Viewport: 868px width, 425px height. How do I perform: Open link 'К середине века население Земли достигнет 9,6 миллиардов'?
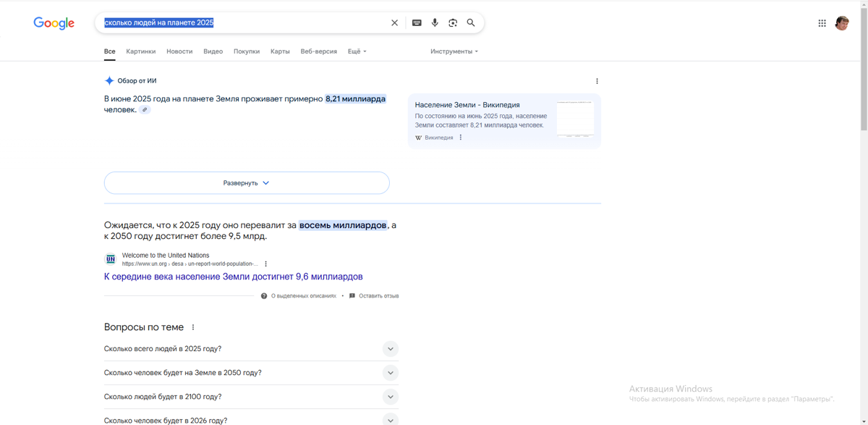pos(234,277)
